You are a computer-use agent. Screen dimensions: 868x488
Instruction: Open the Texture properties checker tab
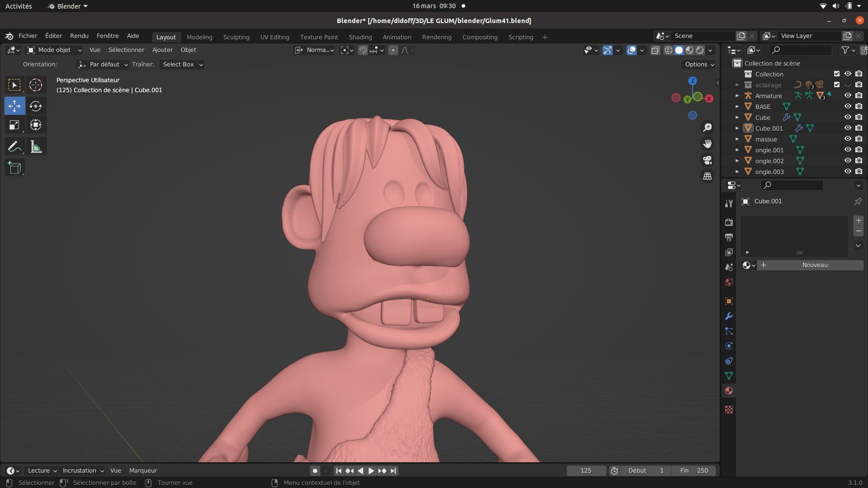pyautogui.click(x=729, y=410)
